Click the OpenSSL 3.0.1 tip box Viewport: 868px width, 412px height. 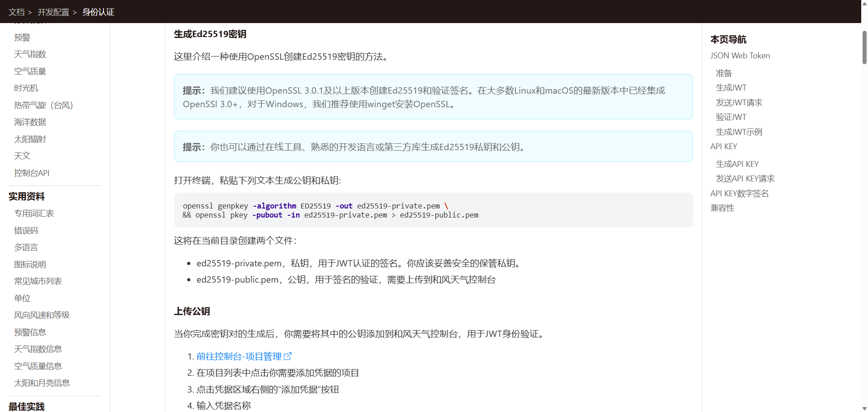click(x=433, y=97)
